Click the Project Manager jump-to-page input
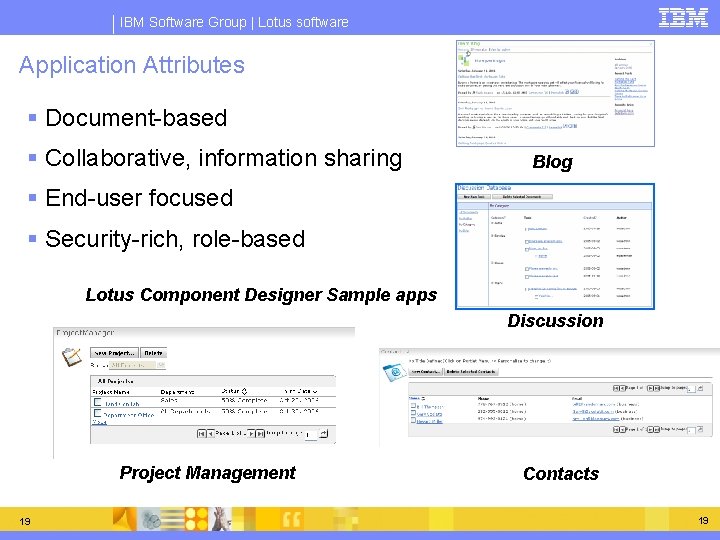Screen dimensions: 720x540 (x=311, y=435)
